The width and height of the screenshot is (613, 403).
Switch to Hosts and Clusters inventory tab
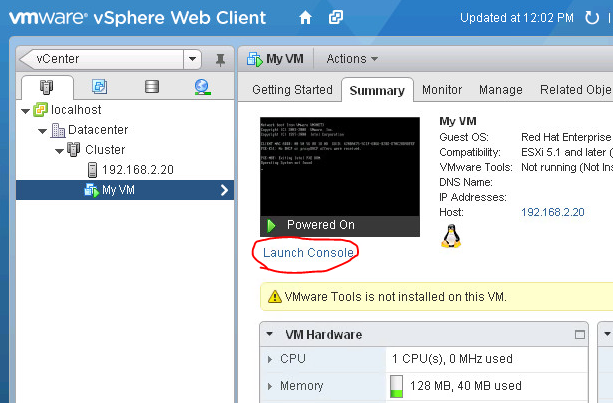pos(47,87)
